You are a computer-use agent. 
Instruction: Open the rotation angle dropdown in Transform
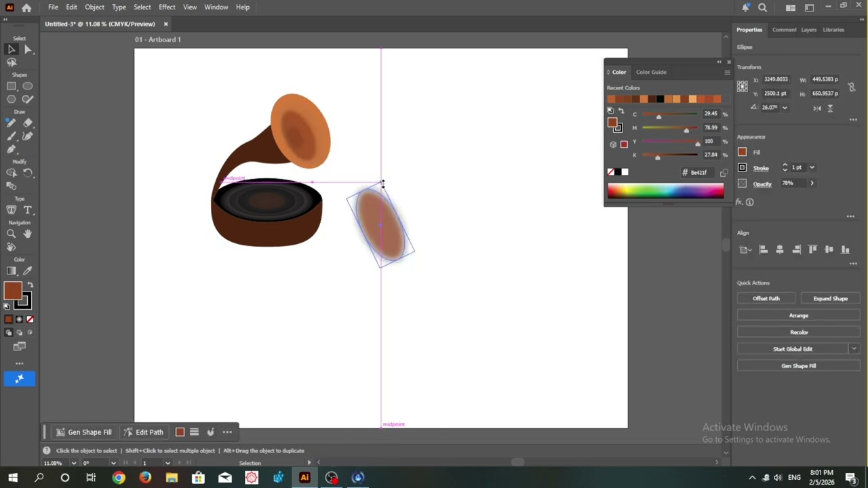click(x=785, y=108)
